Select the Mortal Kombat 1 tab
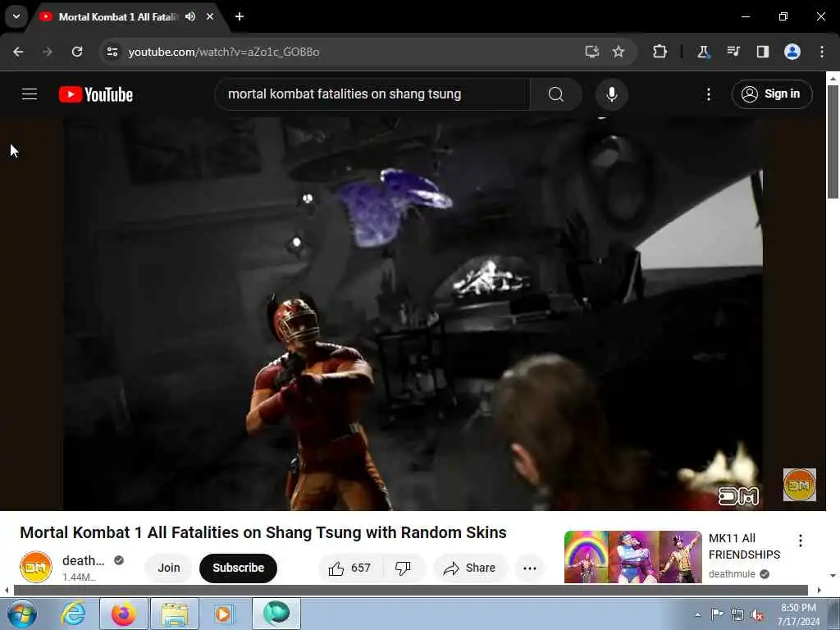Screen dimensions: 840x630 click(118, 17)
